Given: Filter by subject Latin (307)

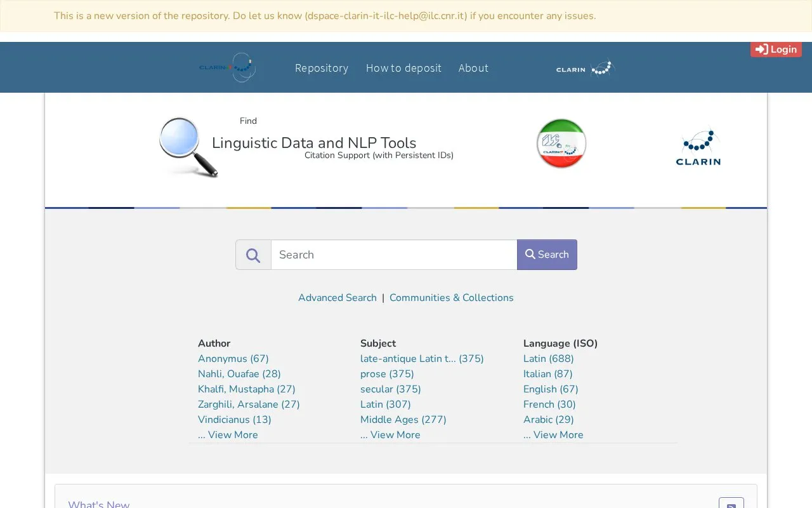Looking at the screenshot, I should click(x=386, y=404).
